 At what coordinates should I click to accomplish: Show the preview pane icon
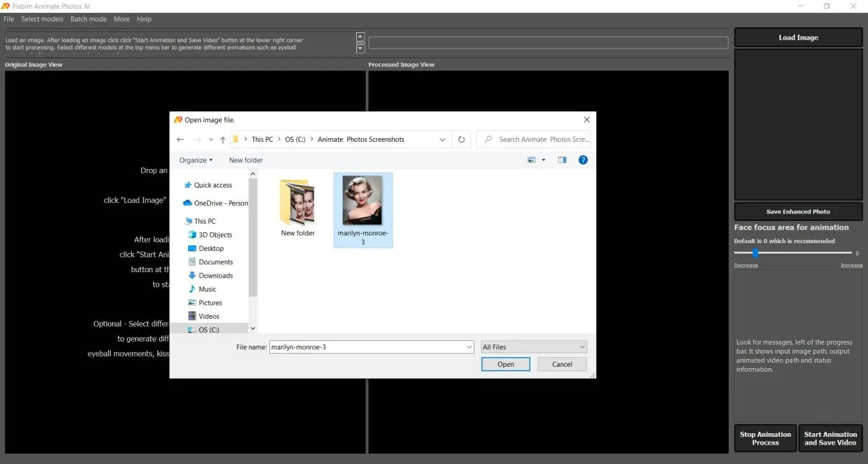562,160
